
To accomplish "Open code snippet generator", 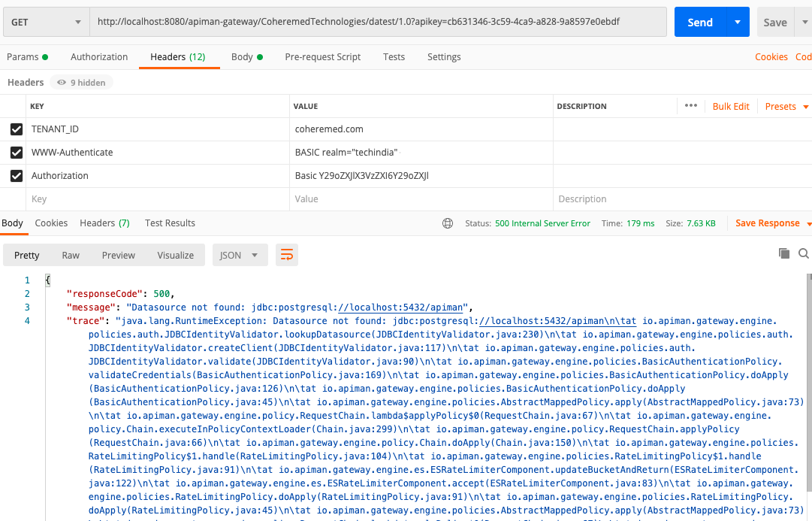I will pyautogui.click(x=803, y=56).
